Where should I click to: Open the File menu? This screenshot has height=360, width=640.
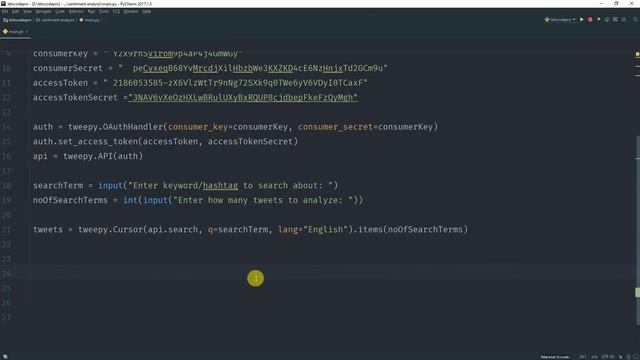point(5,11)
